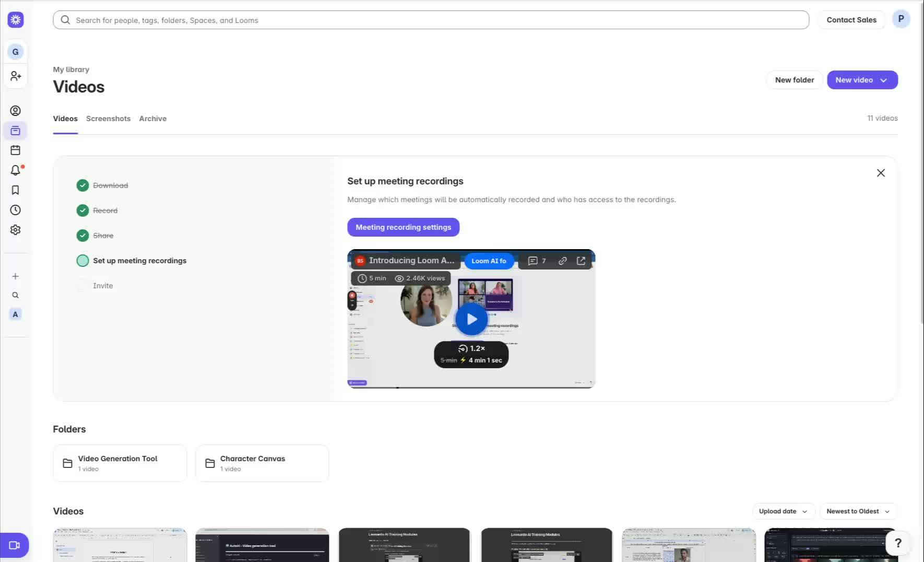Open the Watch Later bookmark icon
The width and height of the screenshot is (924, 562).
(x=16, y=190)
